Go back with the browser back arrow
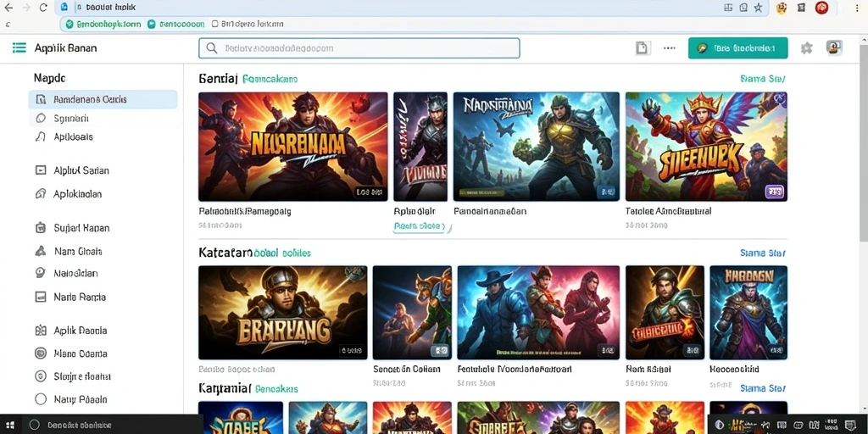 point(8,8)
